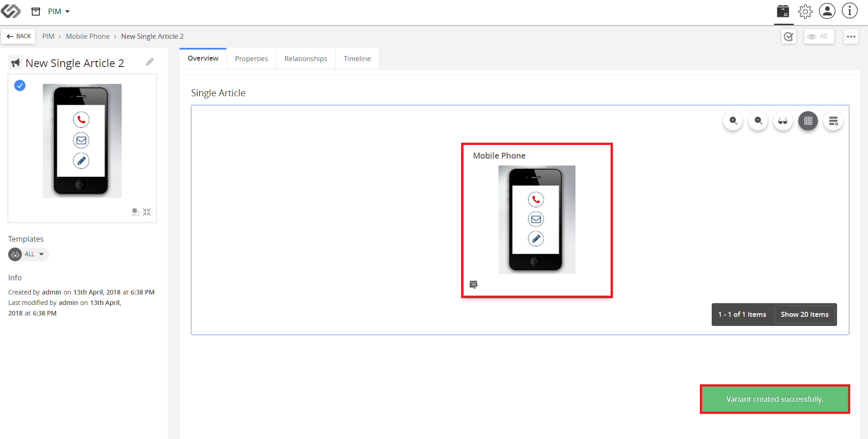
Task: Edit article title with pencil icon
Action: (x=149, y=62)
